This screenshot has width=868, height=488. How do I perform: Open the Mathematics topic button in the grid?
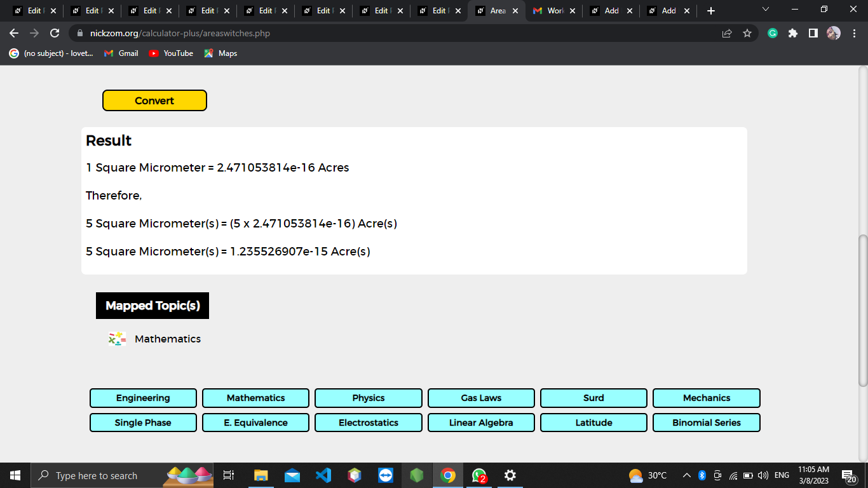click(x=255, y=398)
